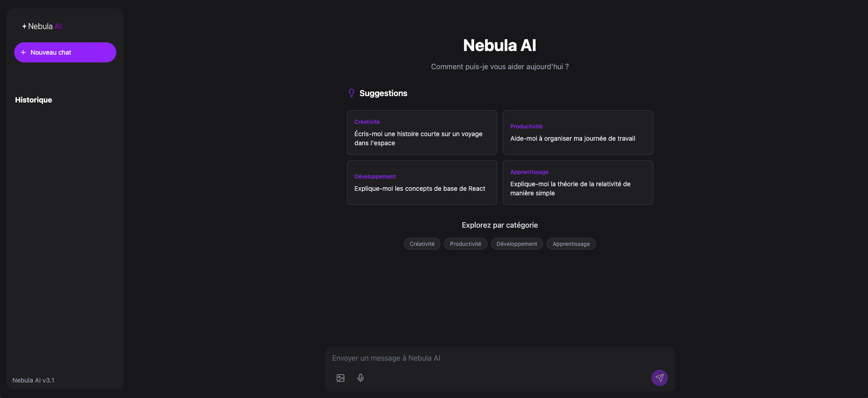Select the Apprentissage category chip
The width and height of the screenshot is (868, 398).
pyautogui.click(x=571, y=244)
